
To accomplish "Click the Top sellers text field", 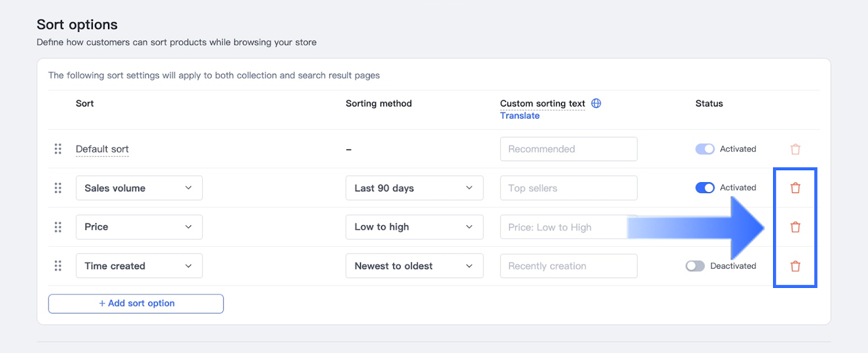I will point(569,188).
